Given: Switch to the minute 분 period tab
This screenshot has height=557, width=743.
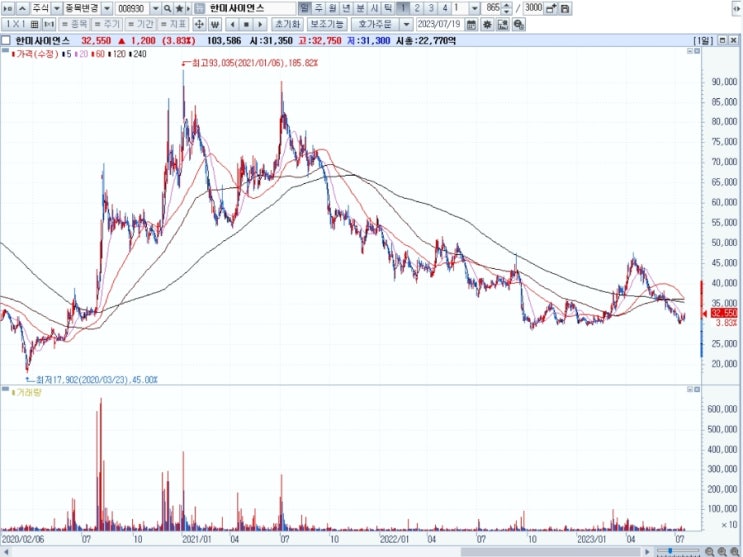Looking at the screenshot, I should click(x=361, y=8).
